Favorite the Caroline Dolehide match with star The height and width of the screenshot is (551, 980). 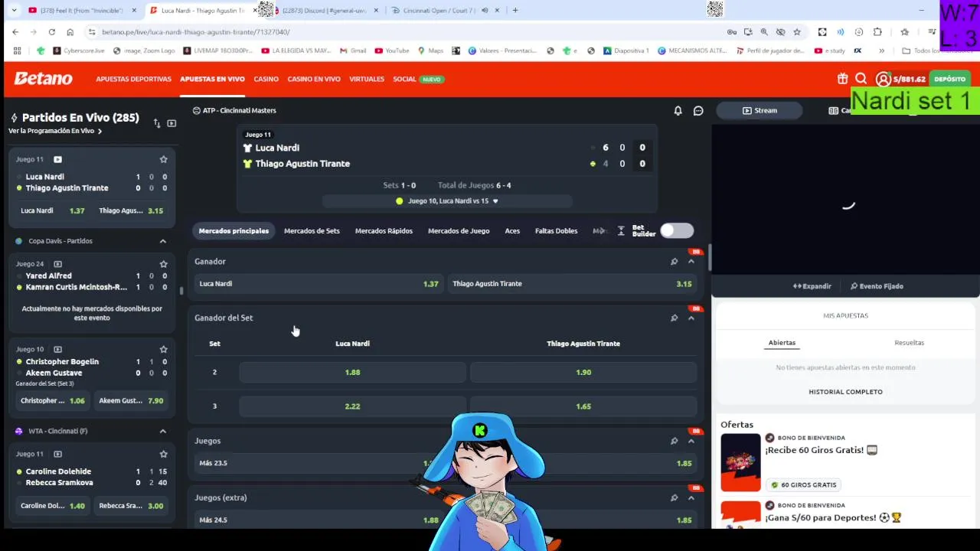(x=163, y=454)
